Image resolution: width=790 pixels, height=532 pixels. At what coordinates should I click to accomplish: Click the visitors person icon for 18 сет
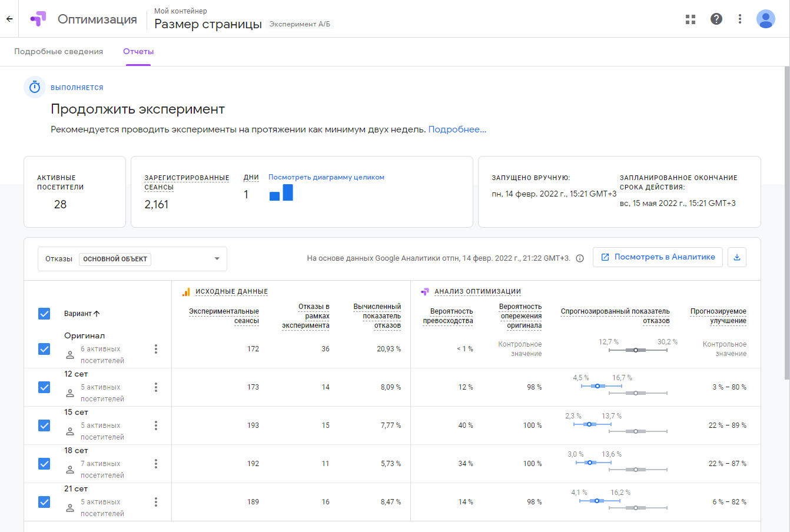point(70,470)
